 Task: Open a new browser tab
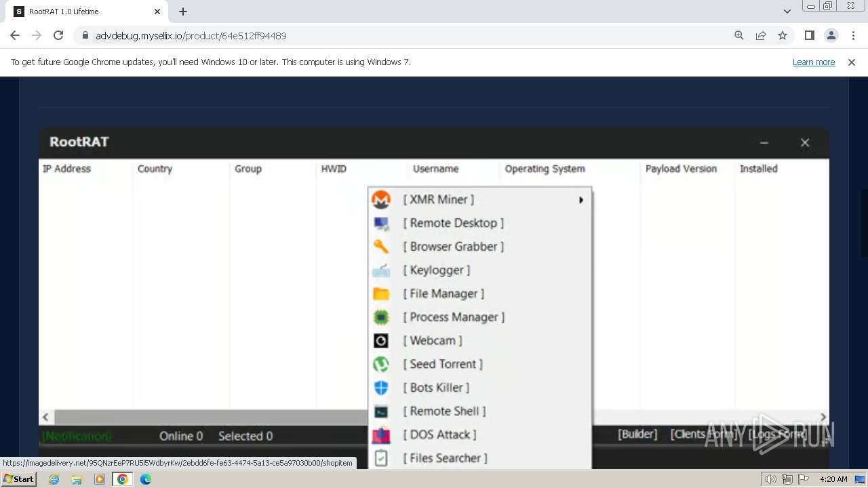(183, 12)
